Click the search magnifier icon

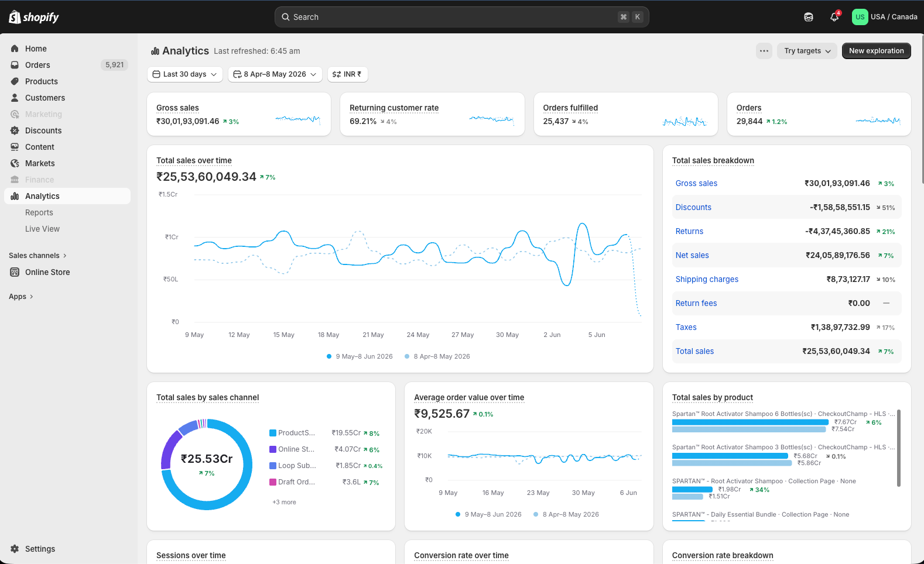286,17
